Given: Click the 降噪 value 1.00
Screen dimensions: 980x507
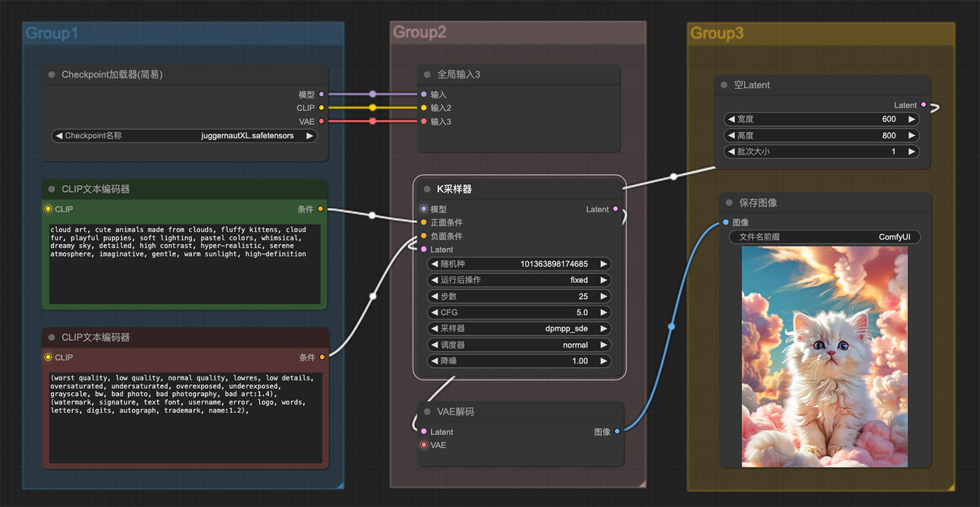Looking at the screenshot, I should click(x=580, y=361).
